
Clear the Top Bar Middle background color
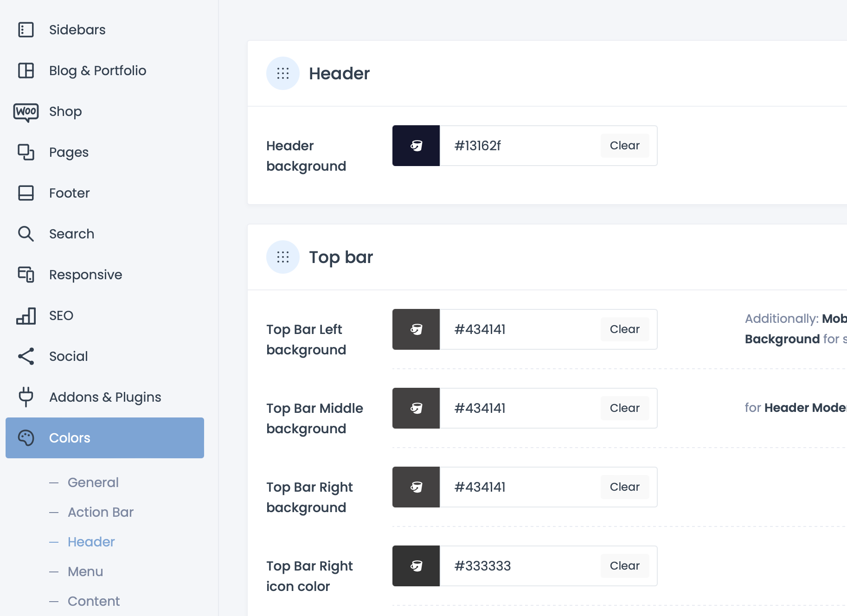[x=625, y=408]
